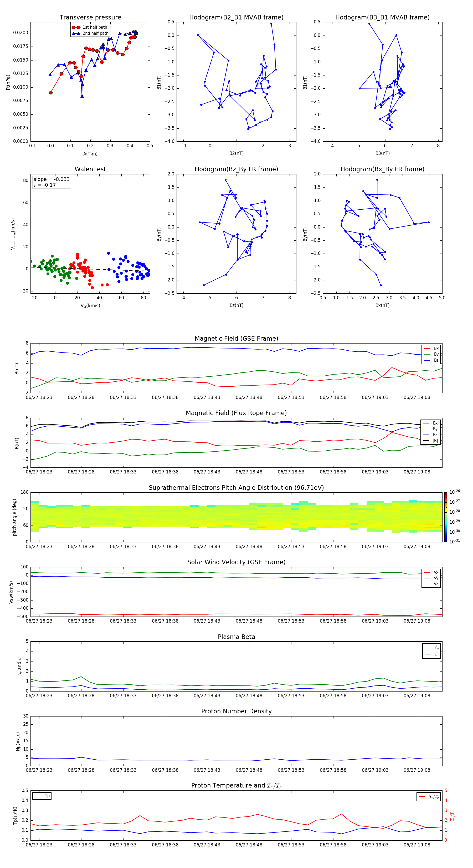Click the green β entry in Plasma Beta legend
The image size is (473, 868).
coord(431,654)
